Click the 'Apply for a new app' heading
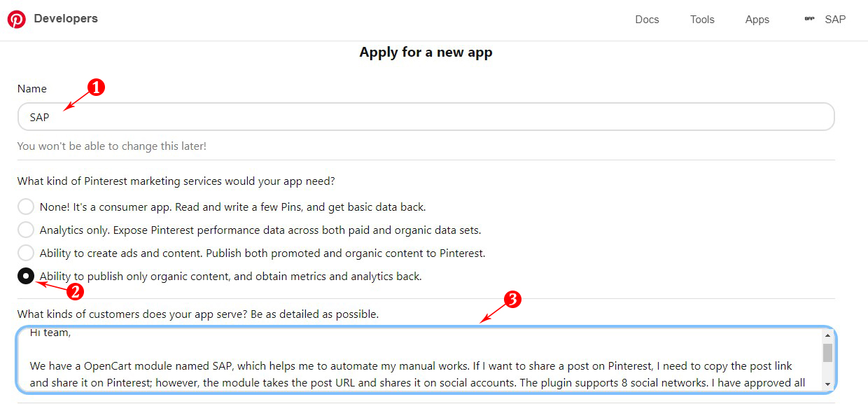Screen dimensions: 868x404 426,53
